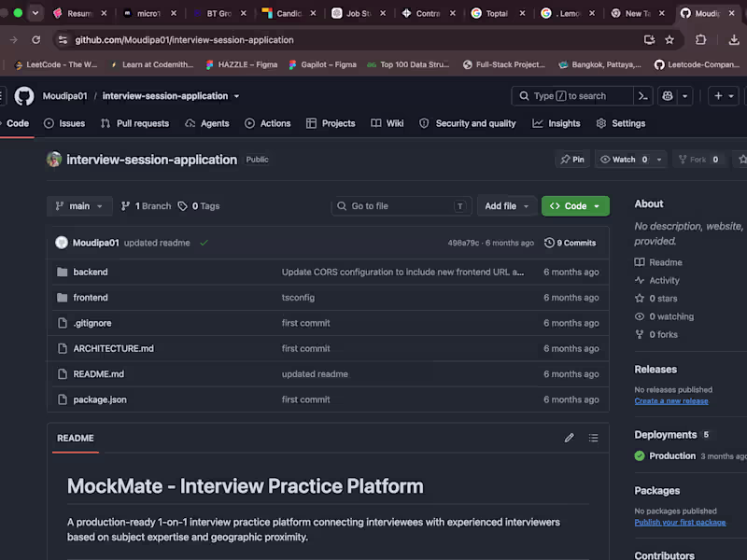Screen dimensions: 747x560
Task: Open the Security and quality tab
Action: click(x=468, y=123)
